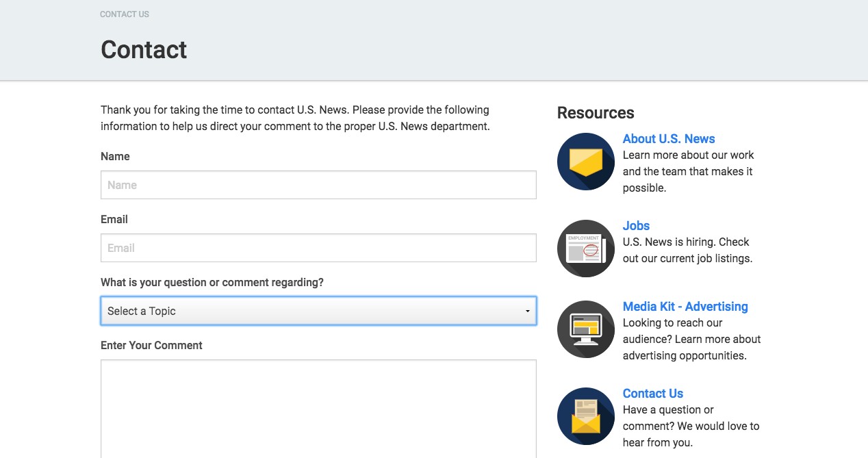This screenshot has width=868, height=458.
Task: Click the Contact page heading
Action: click(144, 50)
